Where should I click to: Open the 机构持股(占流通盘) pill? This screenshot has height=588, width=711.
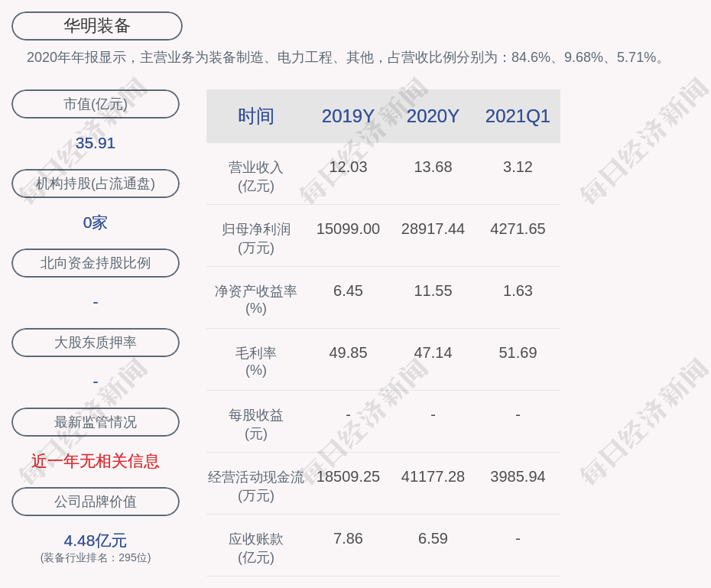[96, 184]
